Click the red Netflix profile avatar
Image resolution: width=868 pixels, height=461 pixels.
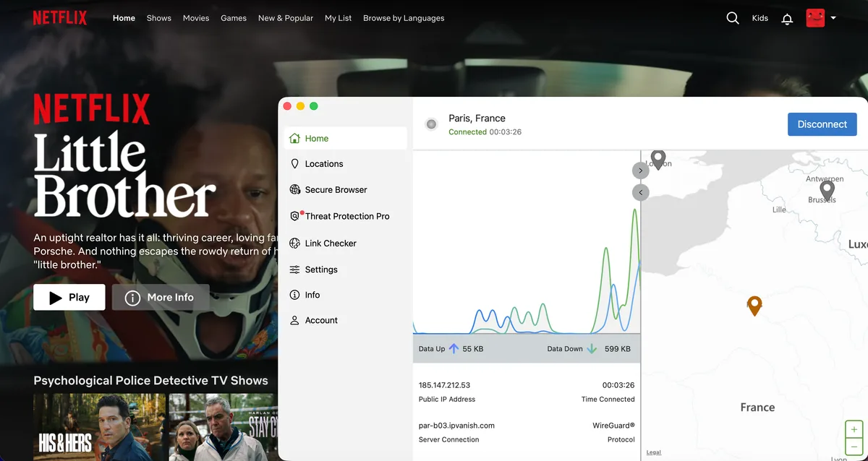tap(815, 18)
